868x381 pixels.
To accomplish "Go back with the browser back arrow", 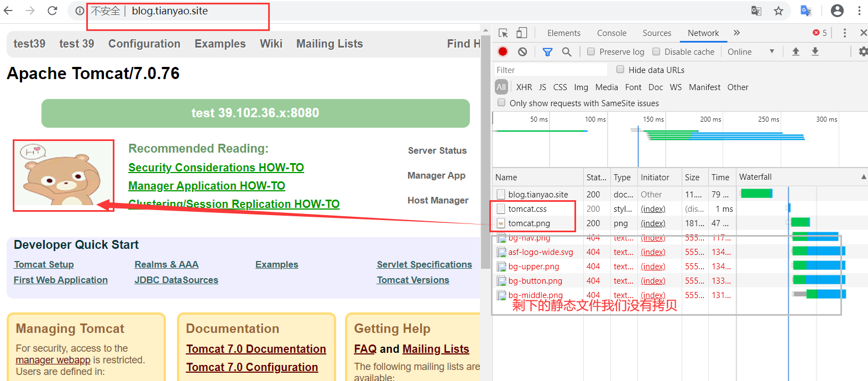I will pos(8,11).
